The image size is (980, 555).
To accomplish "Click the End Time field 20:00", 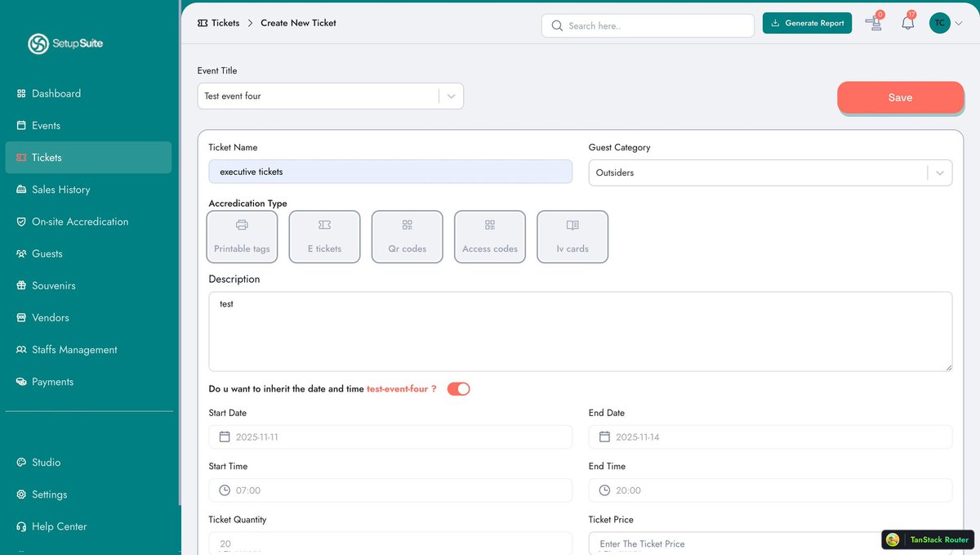I will (x=770, y=490).
